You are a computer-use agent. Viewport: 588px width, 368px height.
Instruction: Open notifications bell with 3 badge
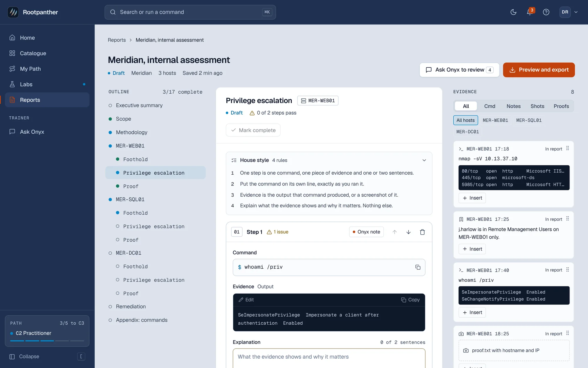click(530, 12)
